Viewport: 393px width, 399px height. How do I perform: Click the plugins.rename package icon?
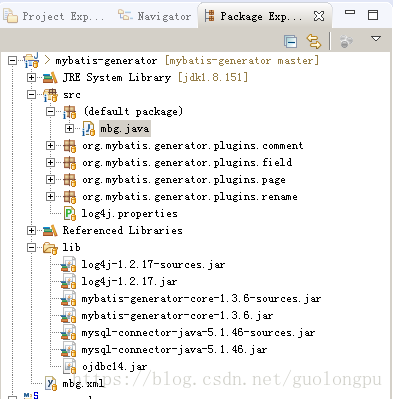pyautogui.click(x=70, y=197)
